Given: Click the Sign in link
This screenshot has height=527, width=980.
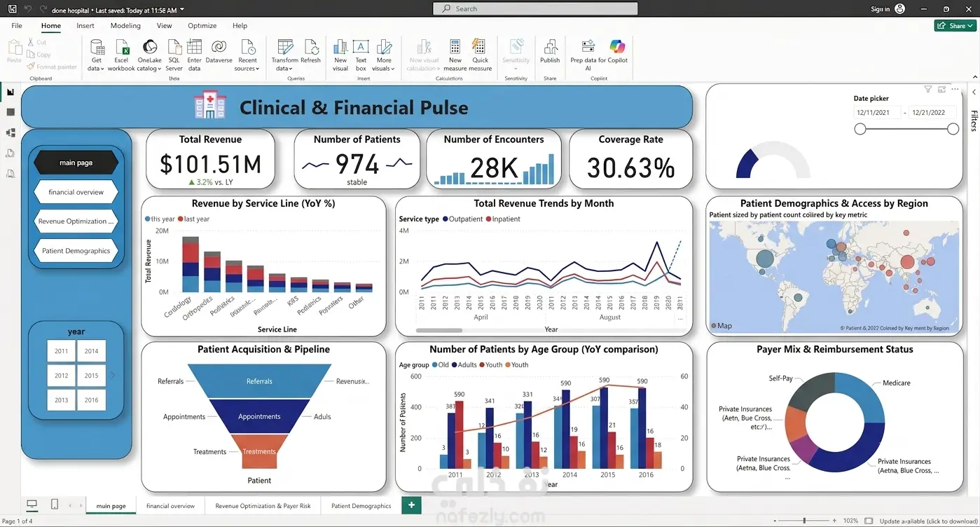Looking at the screenshot, I should [x=881, y=9].
